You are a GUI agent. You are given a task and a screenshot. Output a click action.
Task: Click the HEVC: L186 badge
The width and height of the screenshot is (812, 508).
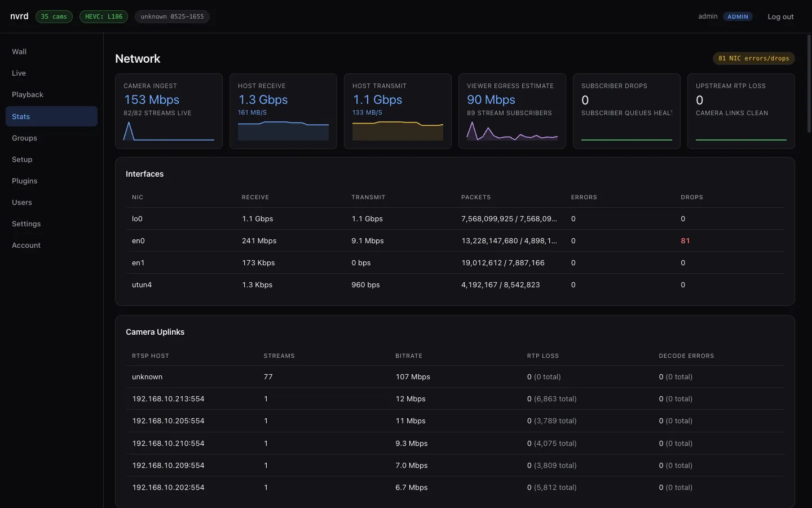point(104,16)
